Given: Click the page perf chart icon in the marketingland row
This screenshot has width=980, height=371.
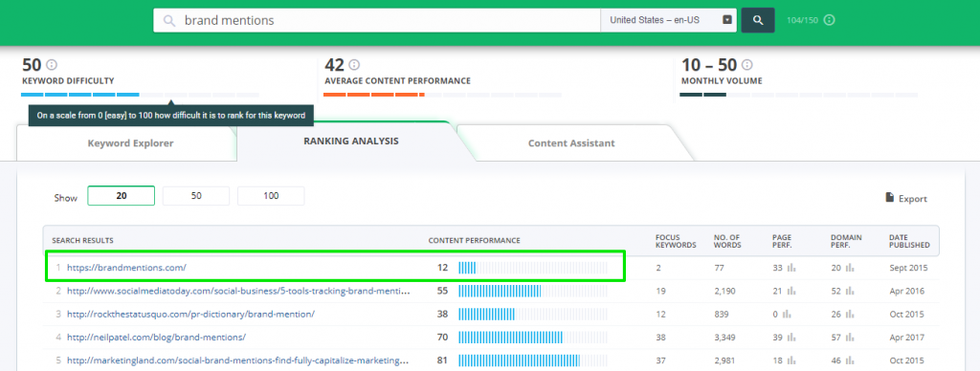Looking at the screenshot, I should coord(791,360).
